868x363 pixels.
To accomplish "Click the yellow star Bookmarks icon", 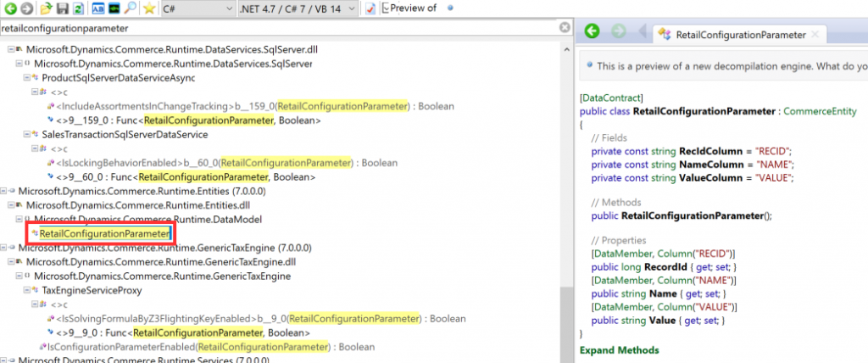I will tap(149, 8).
